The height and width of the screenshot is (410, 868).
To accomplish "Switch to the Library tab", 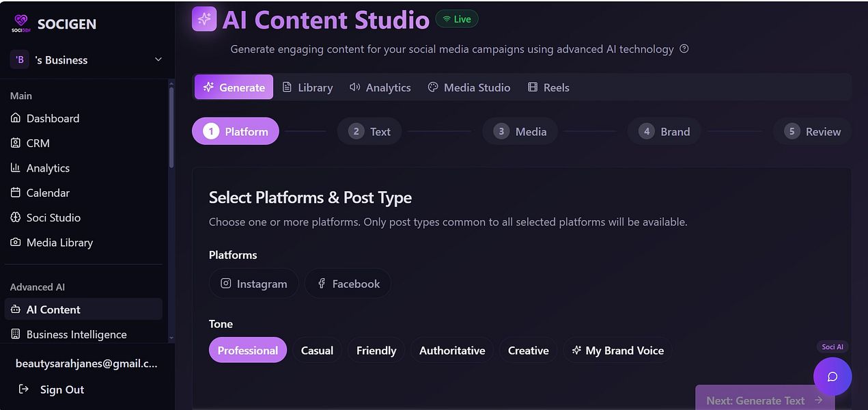I will (x=307, y=87).
